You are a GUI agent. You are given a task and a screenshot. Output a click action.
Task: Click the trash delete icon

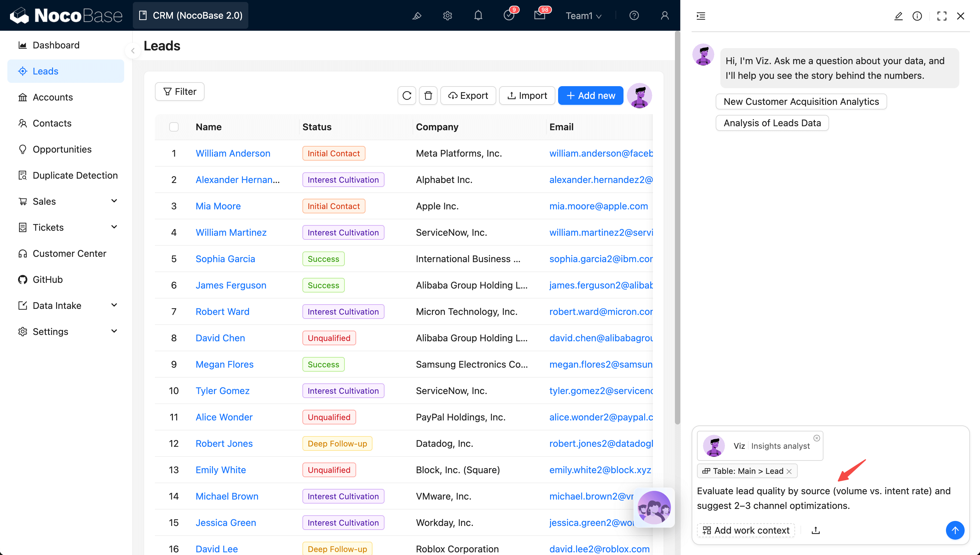tap(428, 96)
